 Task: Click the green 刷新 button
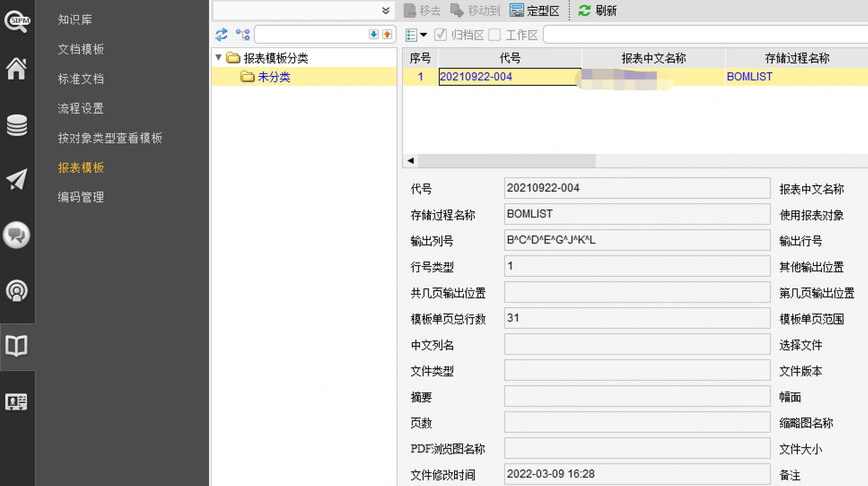coord(598,10)
